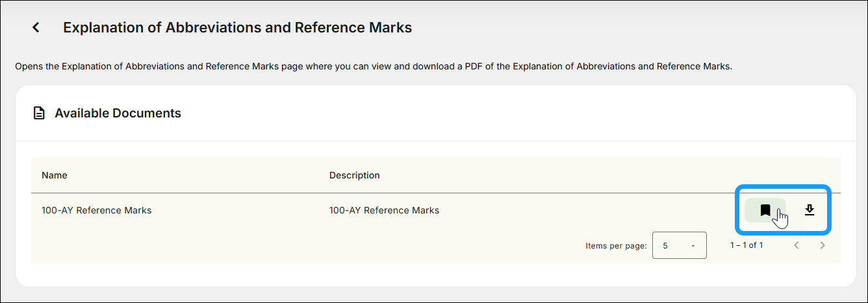Open the Items per page dropdown
The width and height of the screenshot is (868, 303).
[680, 245]
